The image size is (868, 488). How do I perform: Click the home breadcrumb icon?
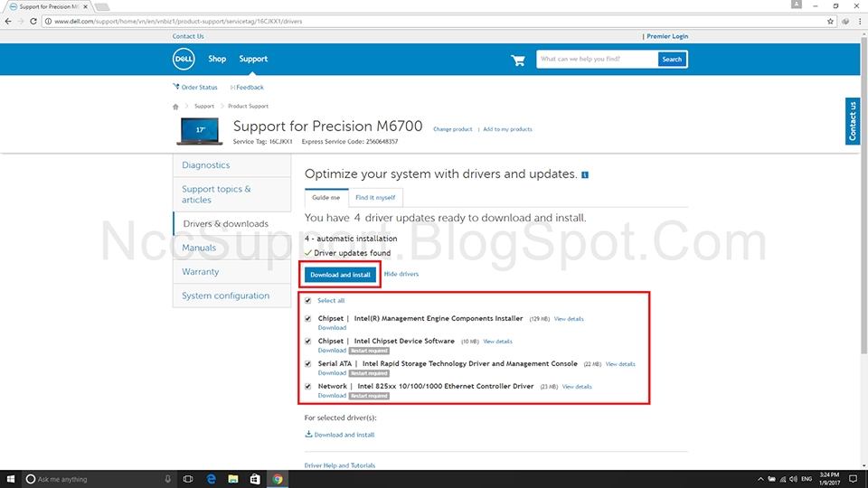(x=175, y=107)
